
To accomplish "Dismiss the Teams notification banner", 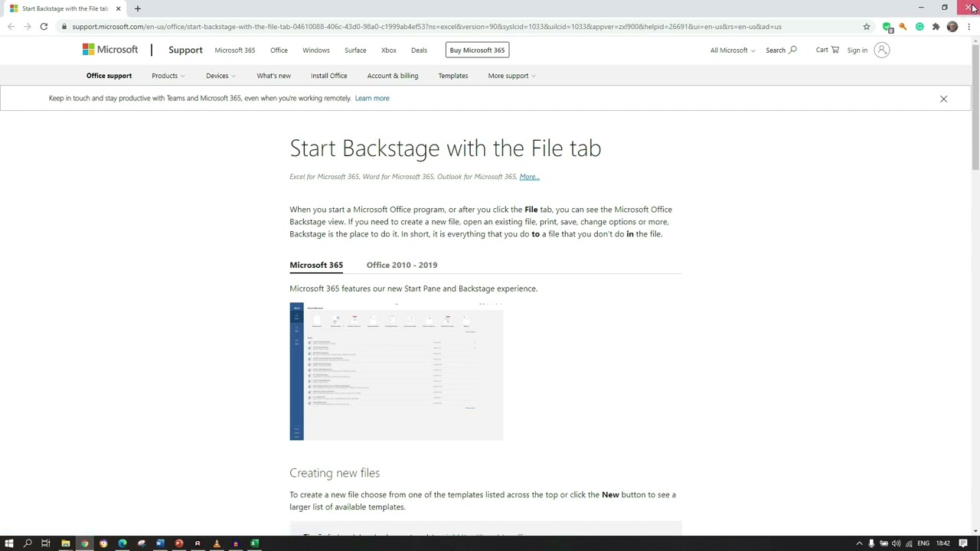I will 943,99.
